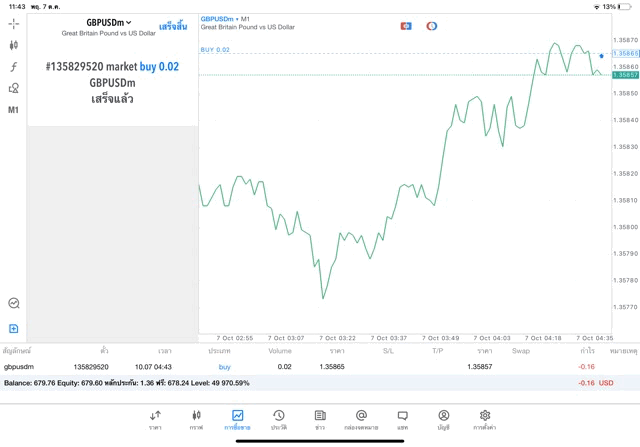Sort by the Swap column header
Viewport: 640px width, 447px height.
tap(521, 351)
